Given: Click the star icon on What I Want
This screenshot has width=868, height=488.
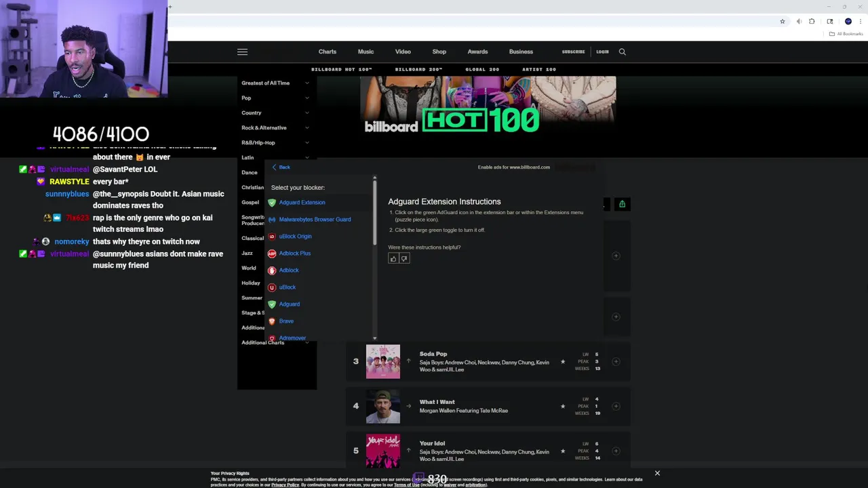Looking at the screenshot, I should tap(563, 406).
